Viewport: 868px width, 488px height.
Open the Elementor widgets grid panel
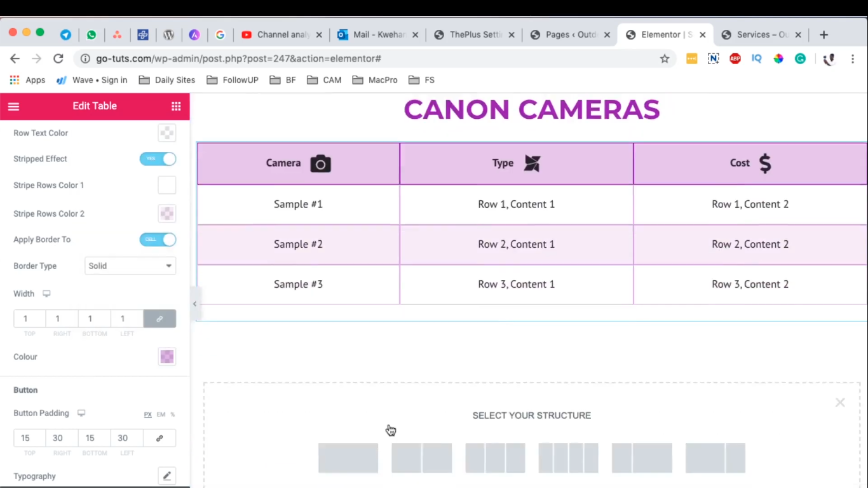click(176, 106)
